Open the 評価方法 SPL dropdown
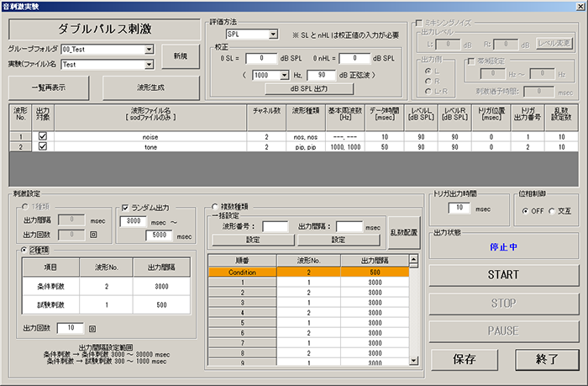 tap(273, 34)
